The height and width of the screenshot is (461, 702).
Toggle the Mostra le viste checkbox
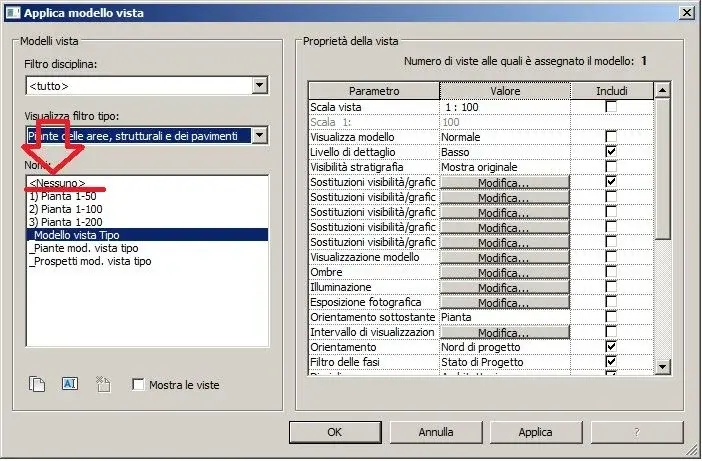(138, 384)
